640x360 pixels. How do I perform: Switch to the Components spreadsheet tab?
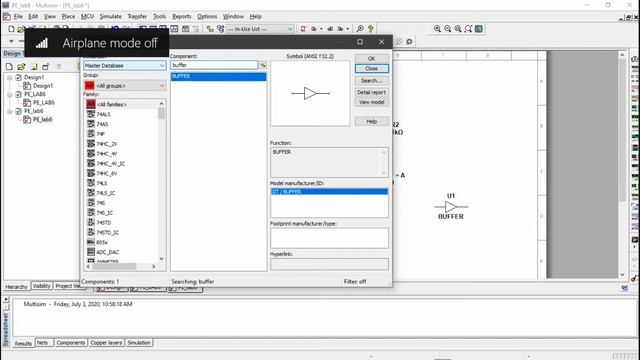71,343
